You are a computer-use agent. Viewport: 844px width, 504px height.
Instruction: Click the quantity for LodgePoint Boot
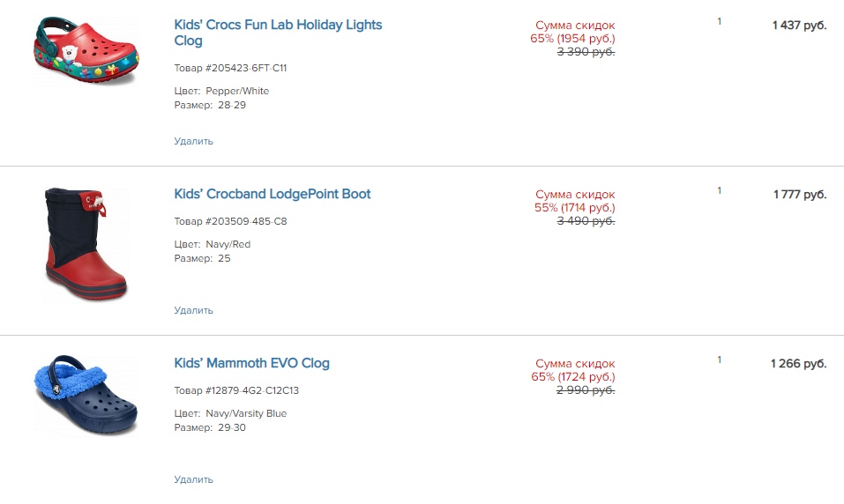(719, 190)
